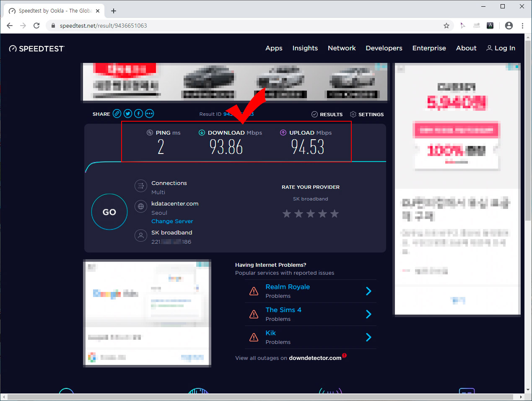Open Speedtest Settings
This screenshot has height=401, width=532.
[x=367, y=115]
